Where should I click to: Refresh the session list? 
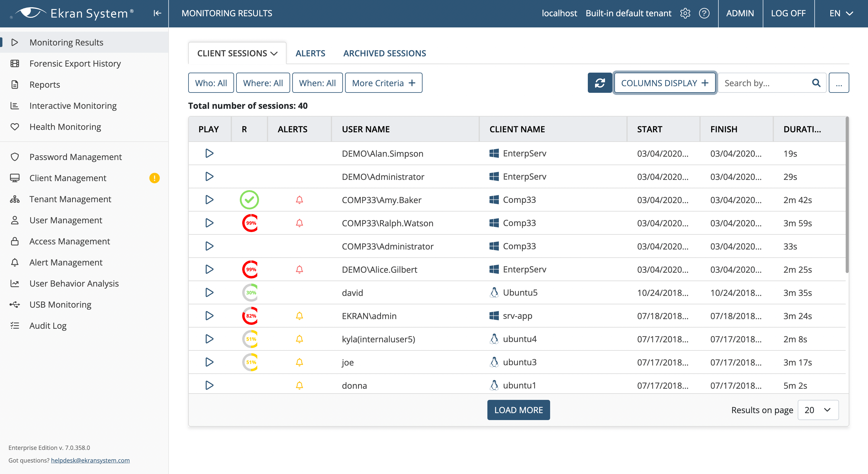[600, 83]
